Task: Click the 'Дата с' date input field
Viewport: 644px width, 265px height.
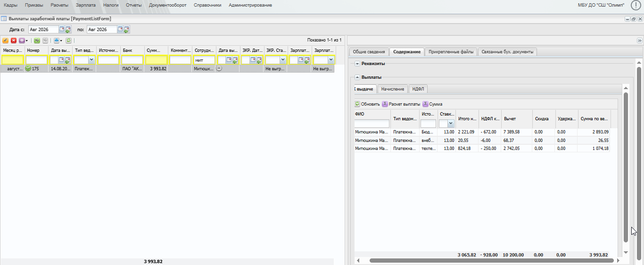Action: click(x=44, y=29)
